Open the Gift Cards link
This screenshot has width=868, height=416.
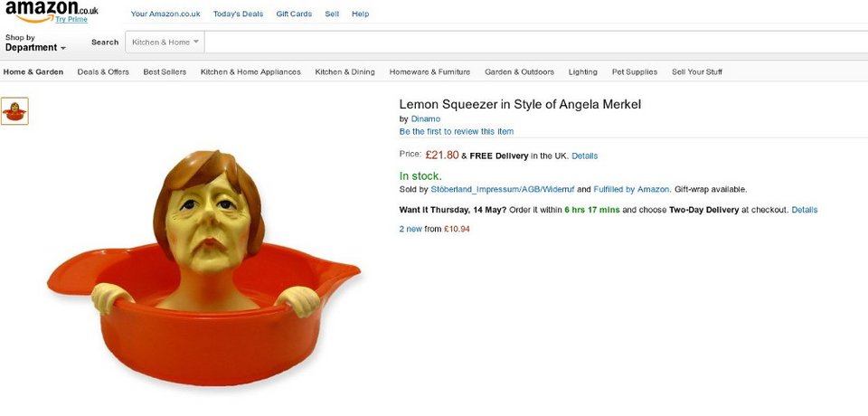294,14
